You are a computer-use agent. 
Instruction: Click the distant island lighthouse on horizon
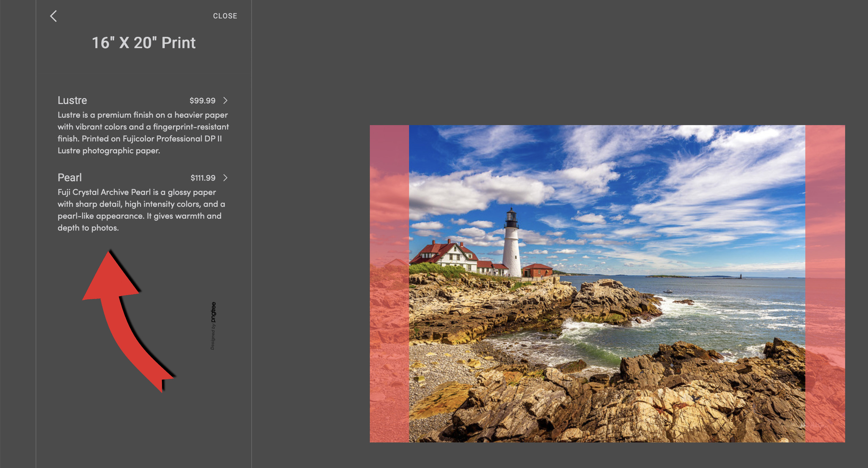741,276
